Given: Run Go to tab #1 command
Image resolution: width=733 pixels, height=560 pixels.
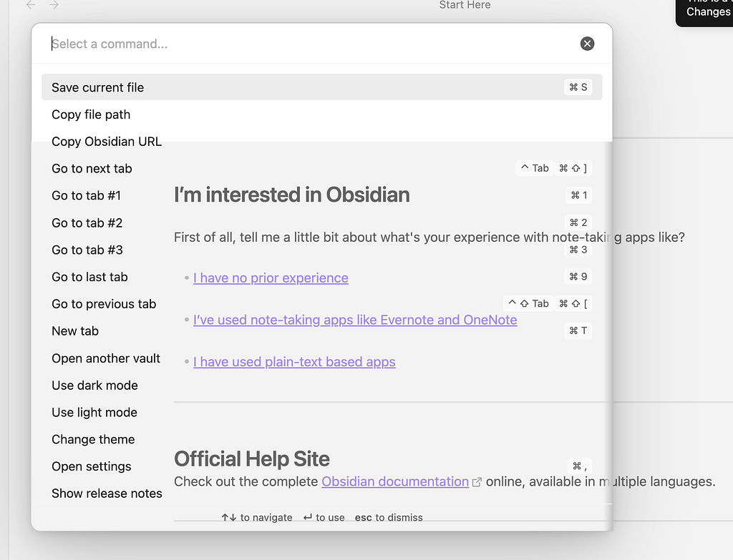Looking at the screenshot, I should coord(86,196).
